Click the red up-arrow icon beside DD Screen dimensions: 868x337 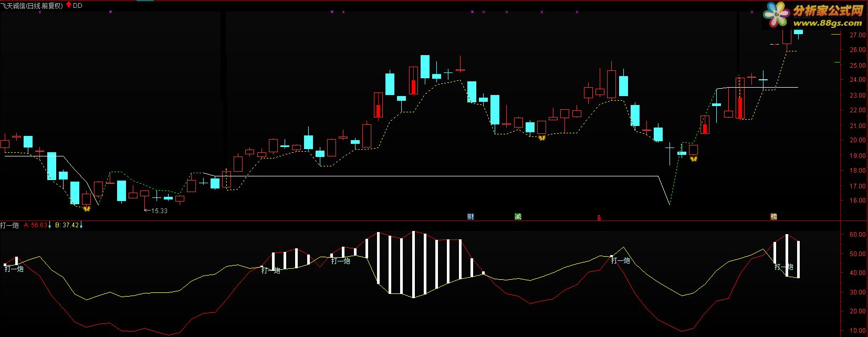coord(69,5)
